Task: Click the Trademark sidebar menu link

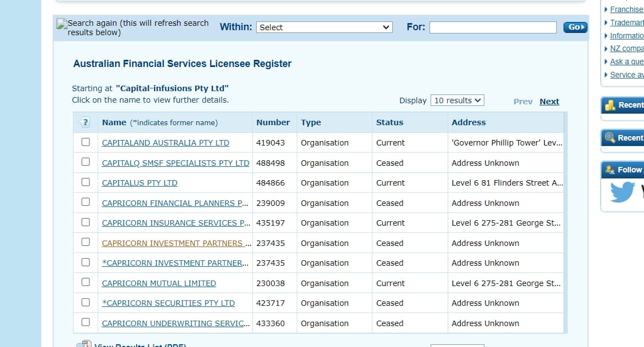Action: (x=627, y=23)
